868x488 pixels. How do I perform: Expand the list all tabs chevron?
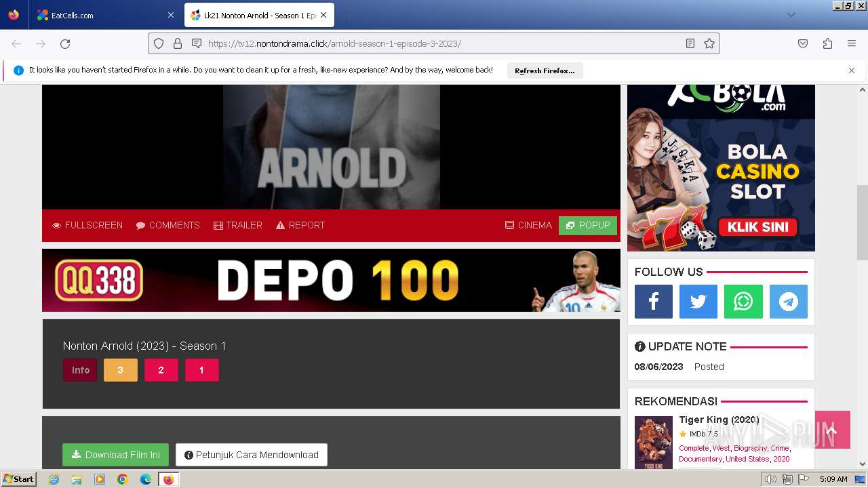(x=791, y=15)
